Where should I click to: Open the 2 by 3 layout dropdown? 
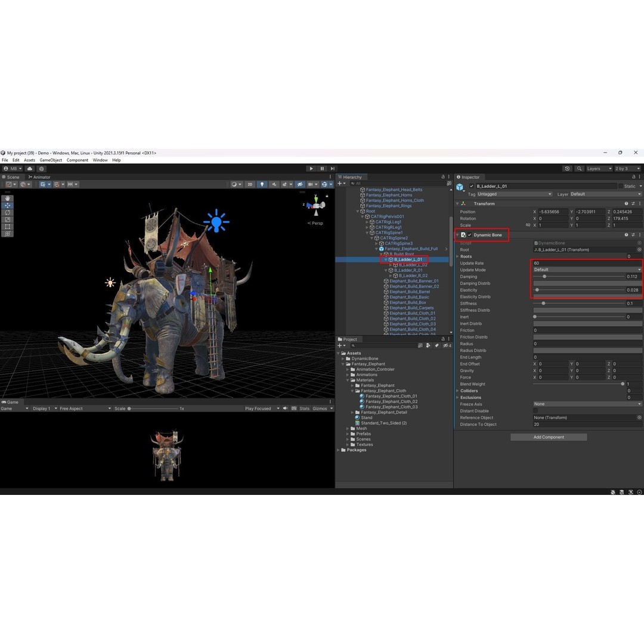(627, 168)
